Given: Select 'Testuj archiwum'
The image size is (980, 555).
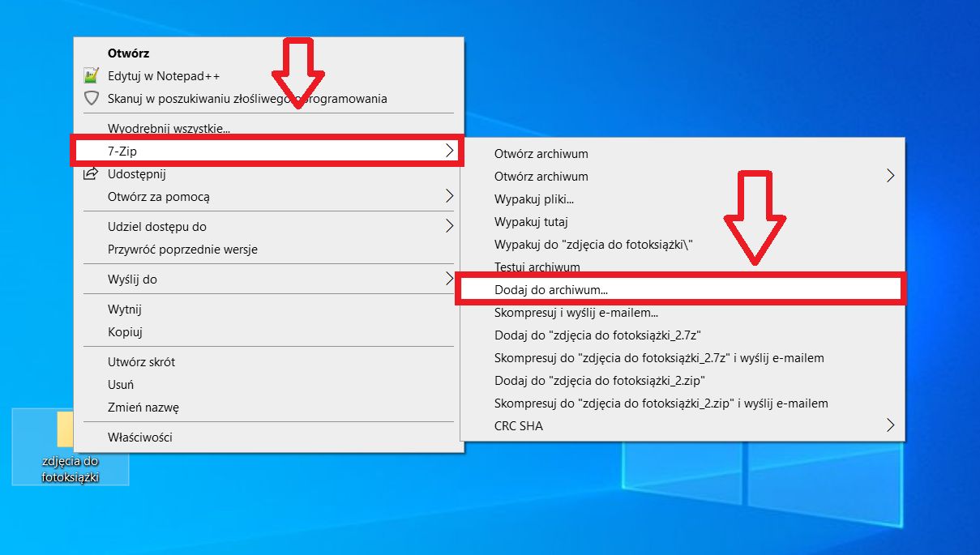Looking at the screenshot, I should [x=538, y=267].
